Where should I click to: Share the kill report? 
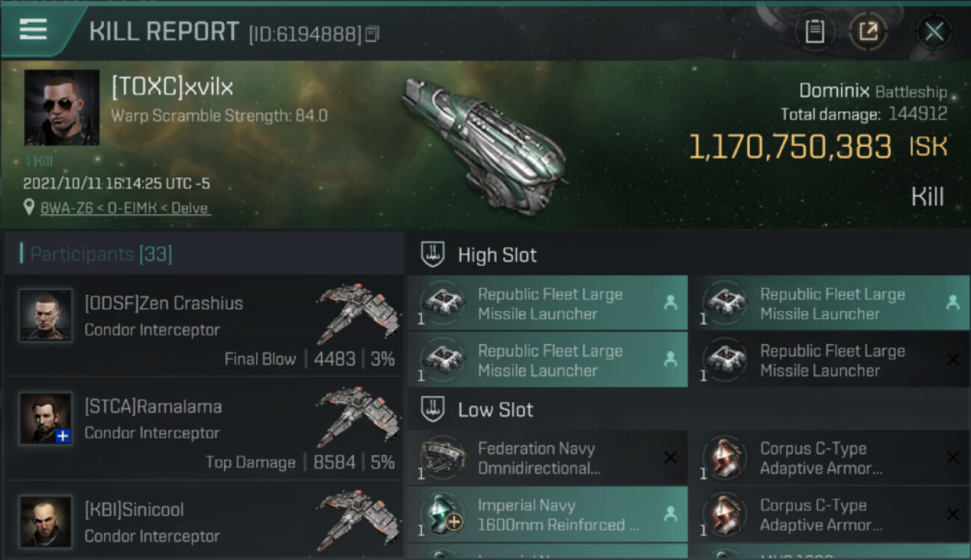click(868, 32)
